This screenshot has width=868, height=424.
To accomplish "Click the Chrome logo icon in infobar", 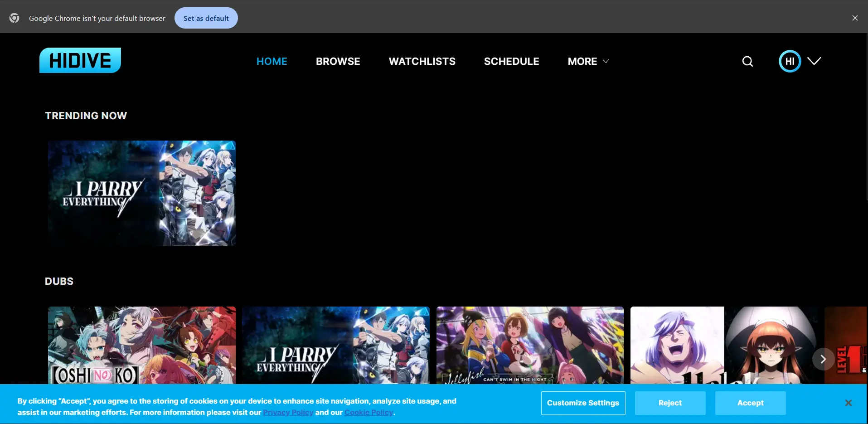I will (15, 18).
